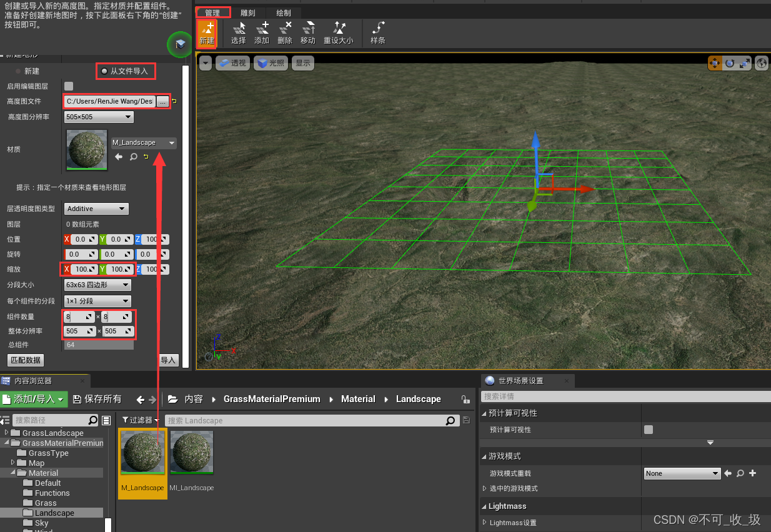Open the game mode None dropdown
771x532 pixels.
682,474
